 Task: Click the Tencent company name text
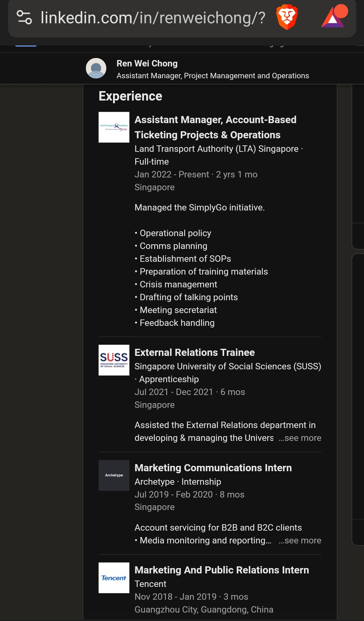[x=150, y=584]
